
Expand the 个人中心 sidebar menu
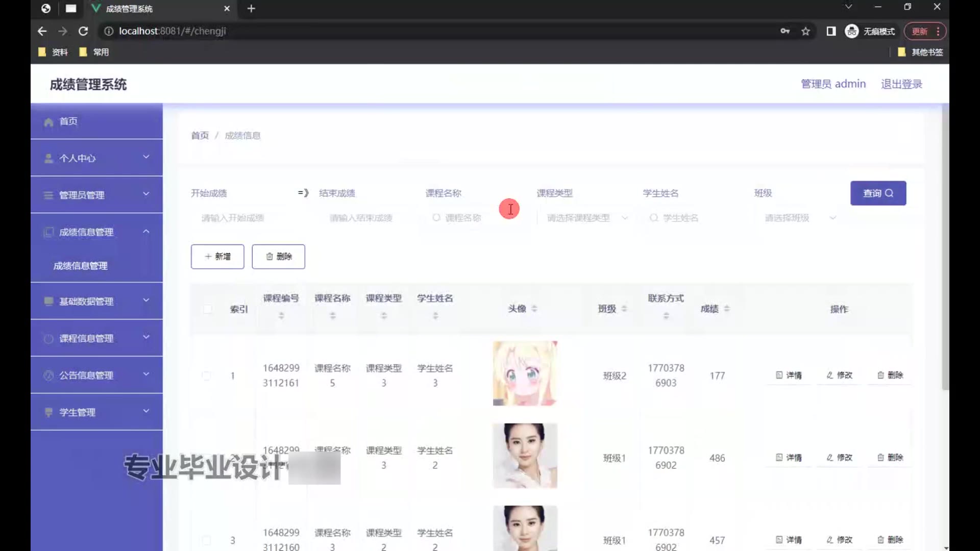[96, 158]
